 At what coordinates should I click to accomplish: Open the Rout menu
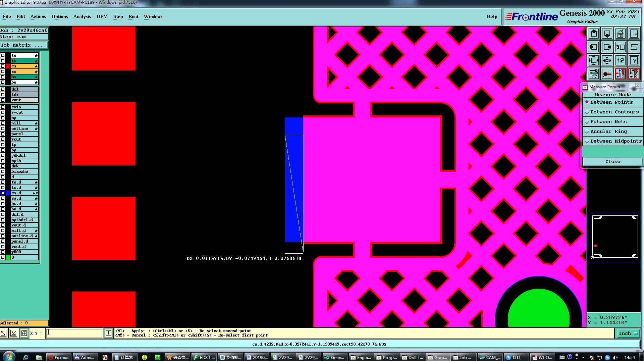pyautogui.click(x=133, y=16)
